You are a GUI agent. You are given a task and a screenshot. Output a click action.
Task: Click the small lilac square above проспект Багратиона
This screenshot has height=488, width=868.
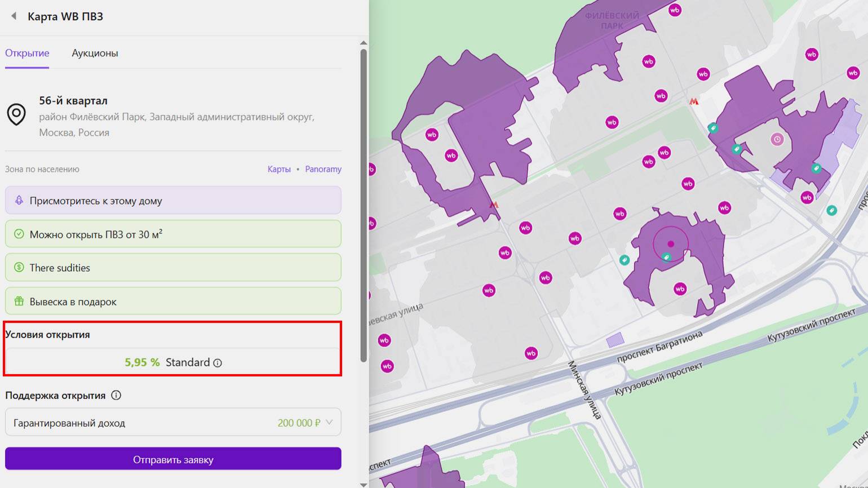point(615,340)
